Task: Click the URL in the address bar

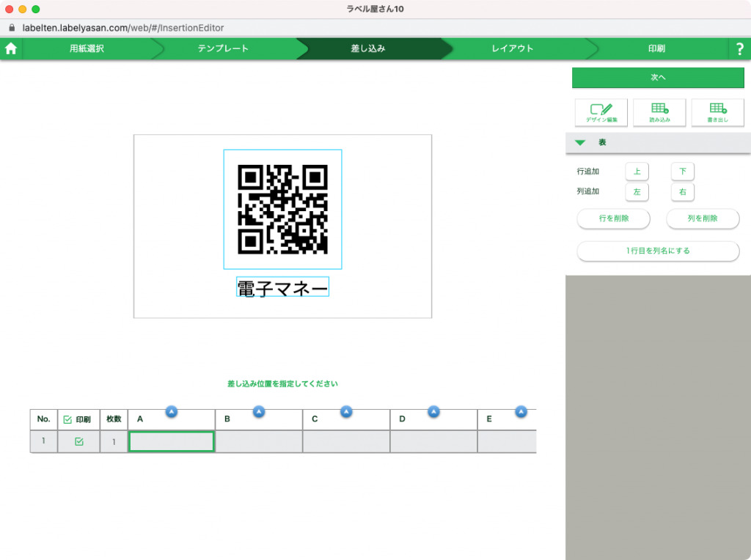Action: [x=123, y=28]
